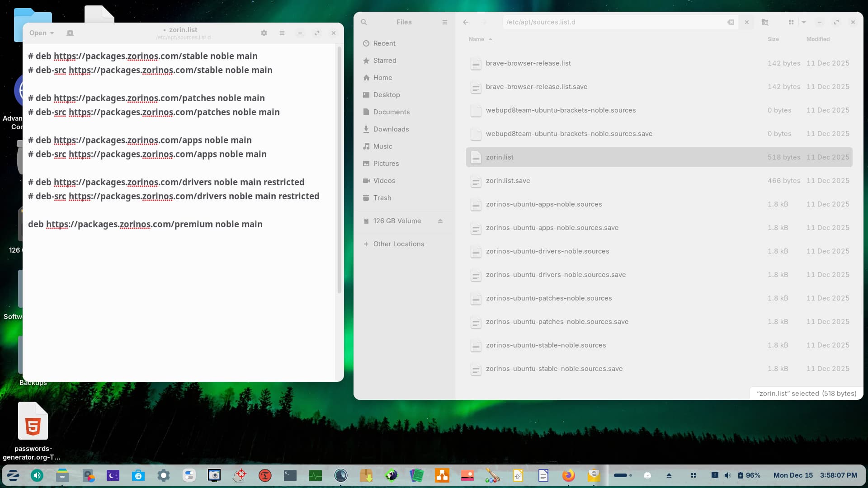Go back using Files back arrow
The height and width of the screenshot is (488, 868).
pyautogui.click(x=466, y=22)
